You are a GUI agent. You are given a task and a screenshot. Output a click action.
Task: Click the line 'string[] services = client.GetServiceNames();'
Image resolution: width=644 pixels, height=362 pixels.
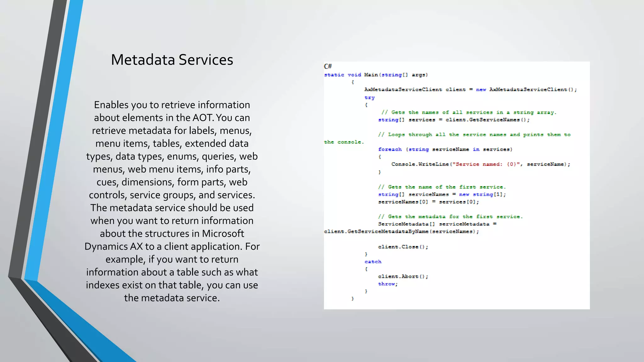click(454, 120)
